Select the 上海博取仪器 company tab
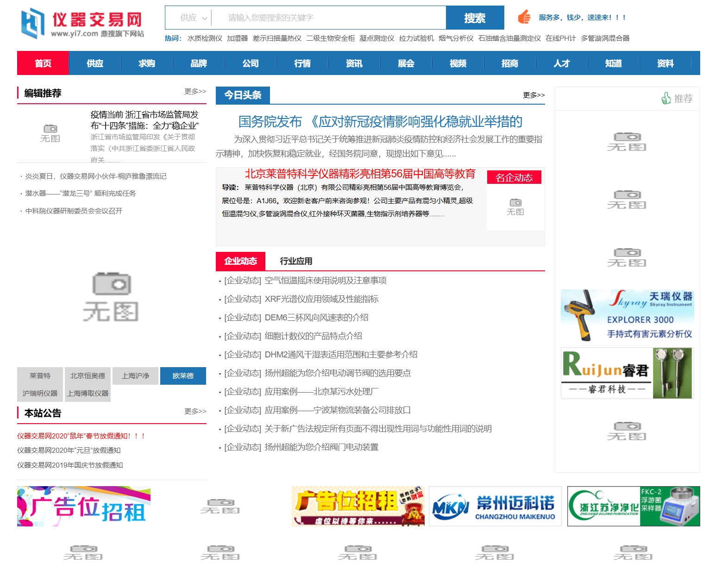The image size is (728, 569). [x=88, y=394]
